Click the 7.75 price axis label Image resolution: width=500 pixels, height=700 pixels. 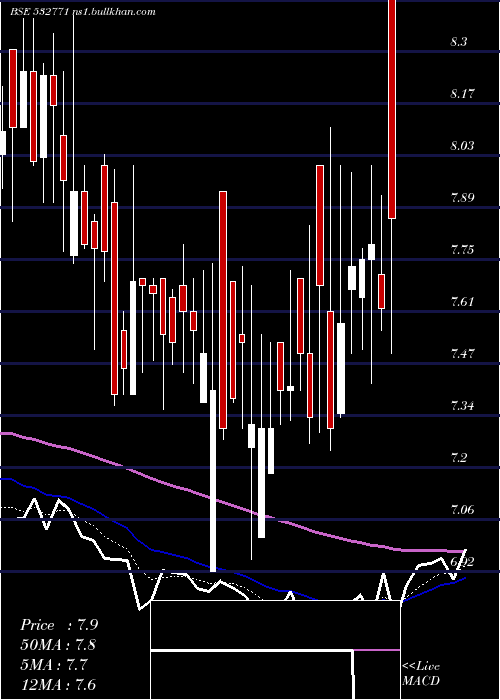pos(462,250)
